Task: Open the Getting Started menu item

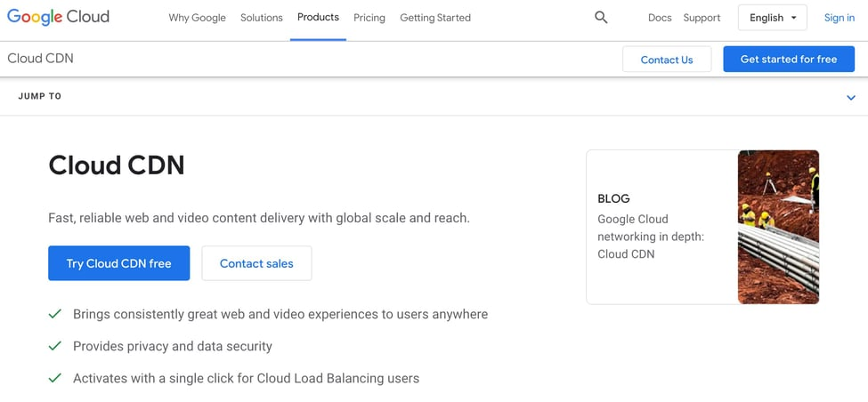Action: coord(435,18)
